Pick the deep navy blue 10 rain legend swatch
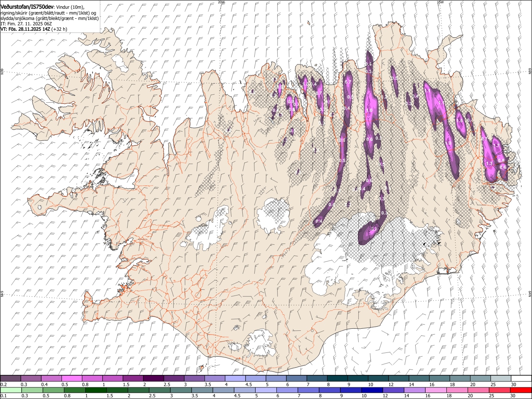532x399 pixels. point(372,390)
